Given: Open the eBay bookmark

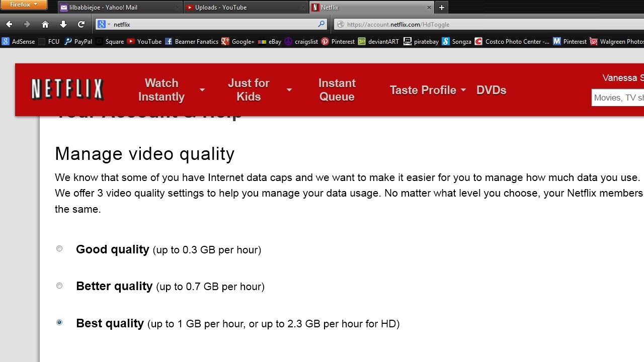Looking at the screenshot, I should [270, 42].
